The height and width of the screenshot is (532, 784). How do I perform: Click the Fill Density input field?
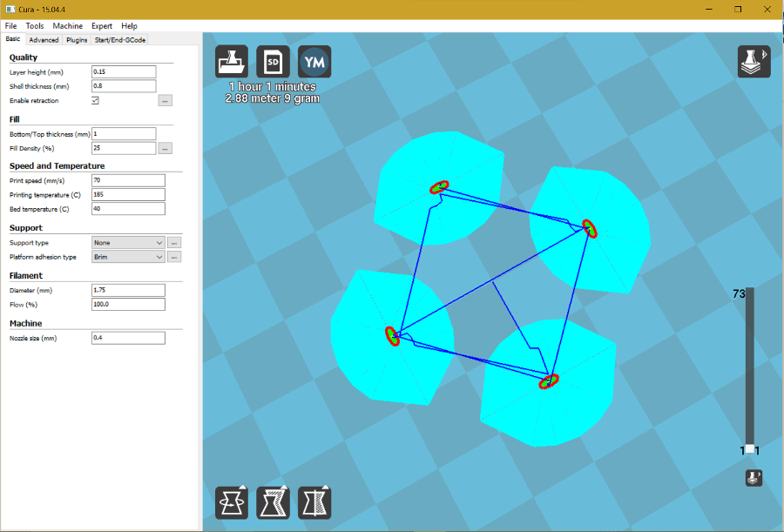(x=124, y=148)
